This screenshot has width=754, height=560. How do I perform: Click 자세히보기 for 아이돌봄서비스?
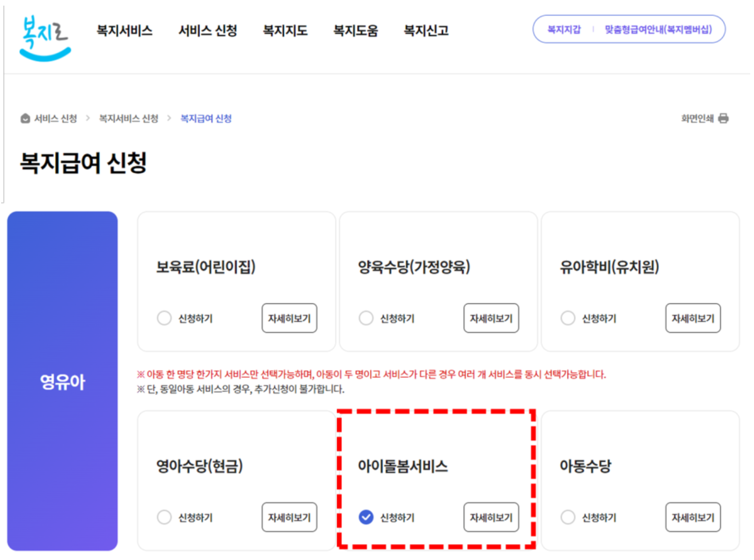(491, 517)
